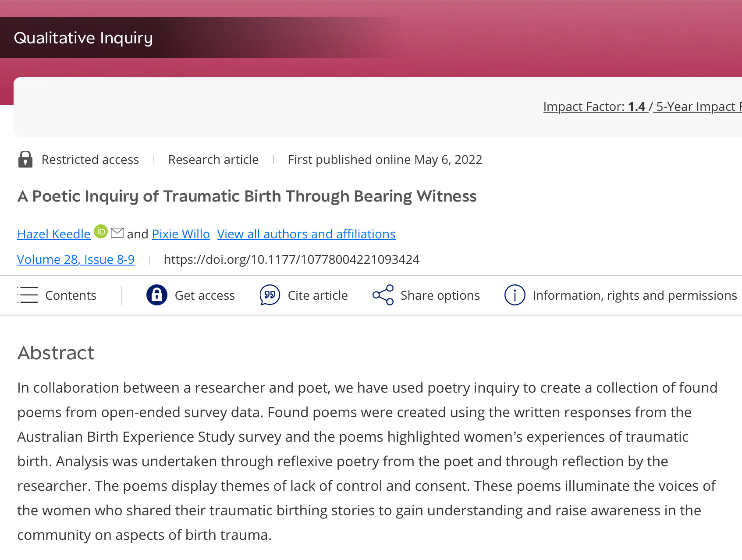The image size is (742, 560).
Task: Click the Impact Factor 1.4 link
Action: pyautogui.click(x=594, y=106)
